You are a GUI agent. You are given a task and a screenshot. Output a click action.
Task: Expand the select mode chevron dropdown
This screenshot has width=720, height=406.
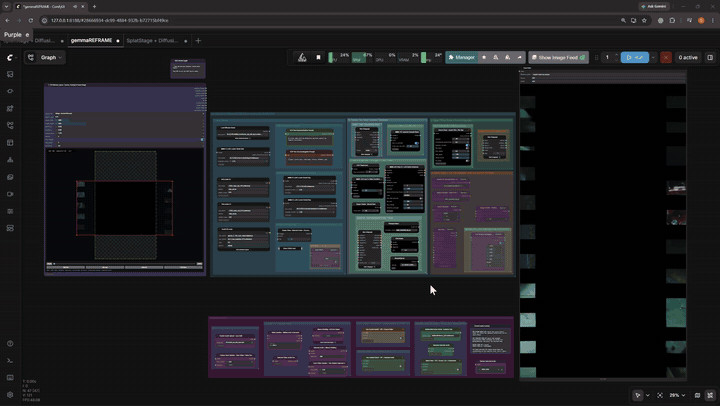coord(647,395)
